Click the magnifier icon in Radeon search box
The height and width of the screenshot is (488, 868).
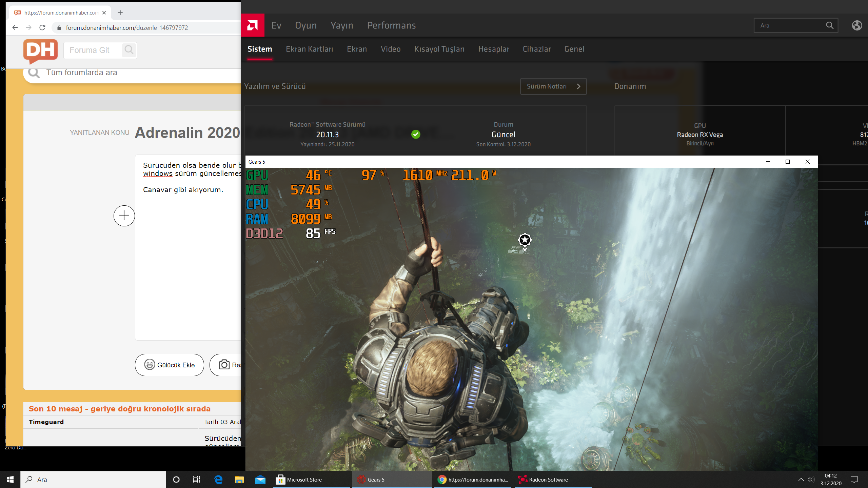[x=830, y=25]
